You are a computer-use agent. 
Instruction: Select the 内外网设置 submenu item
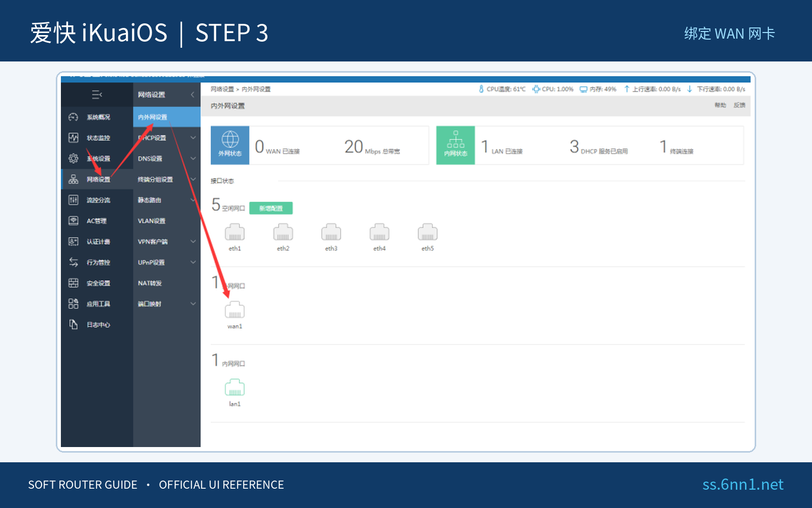[167, 117]
